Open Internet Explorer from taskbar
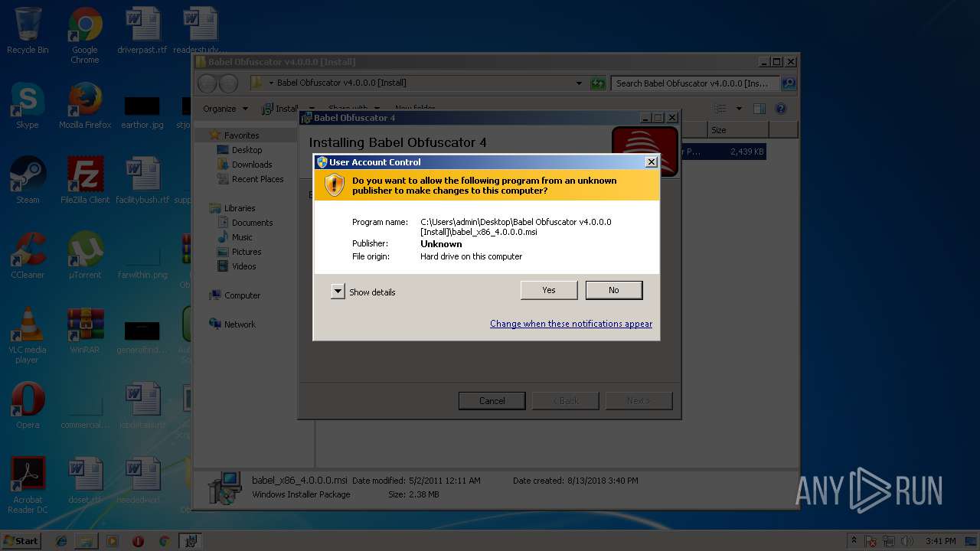 (x=61, y=541)
